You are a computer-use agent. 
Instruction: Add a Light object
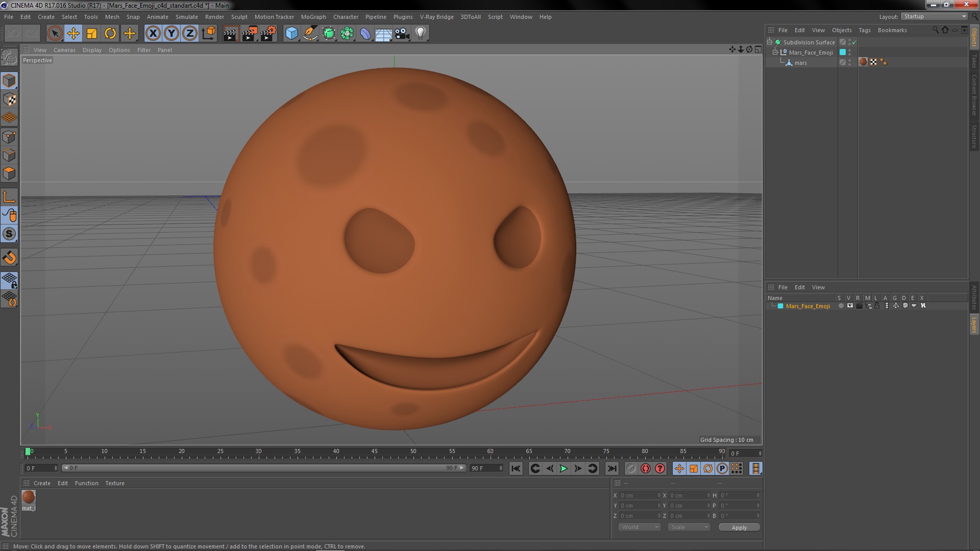click(x=421, y=34)
